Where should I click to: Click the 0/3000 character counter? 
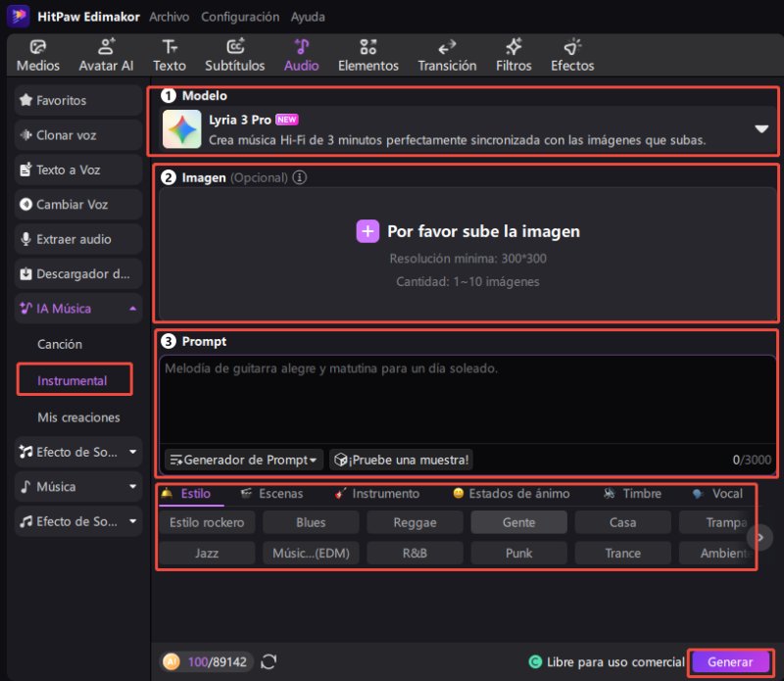click(x=752, y=460)
